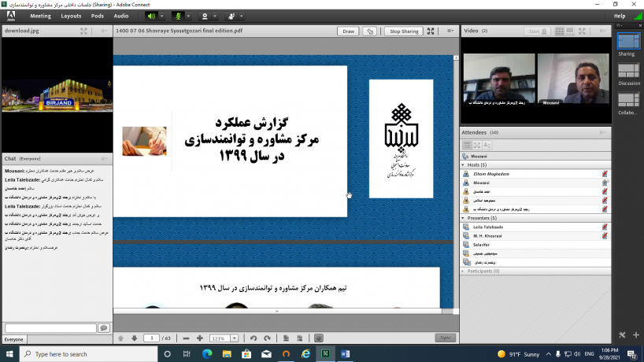Open the Help menu
This screenshot has height=362, width=644.
coord(620,16)
